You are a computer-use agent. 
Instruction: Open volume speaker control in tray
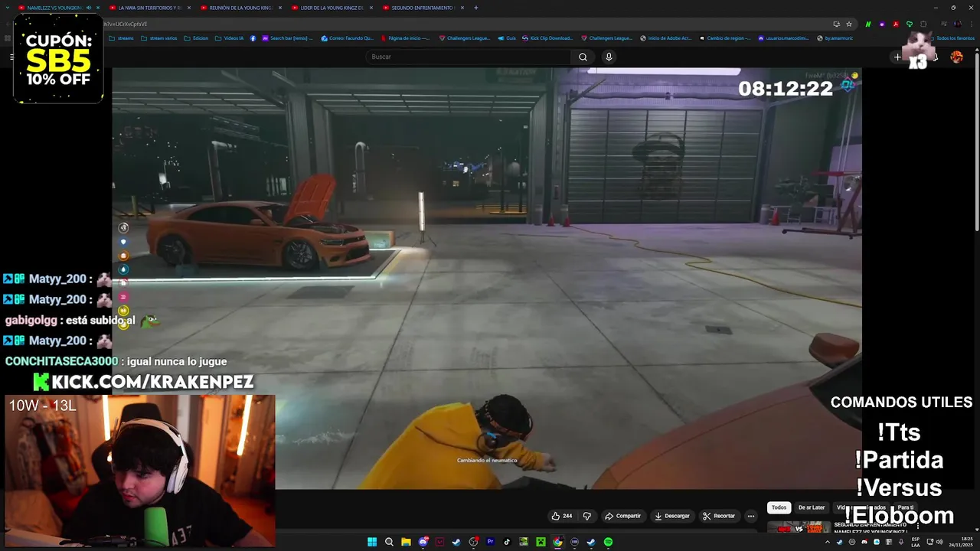click(939, 542)
